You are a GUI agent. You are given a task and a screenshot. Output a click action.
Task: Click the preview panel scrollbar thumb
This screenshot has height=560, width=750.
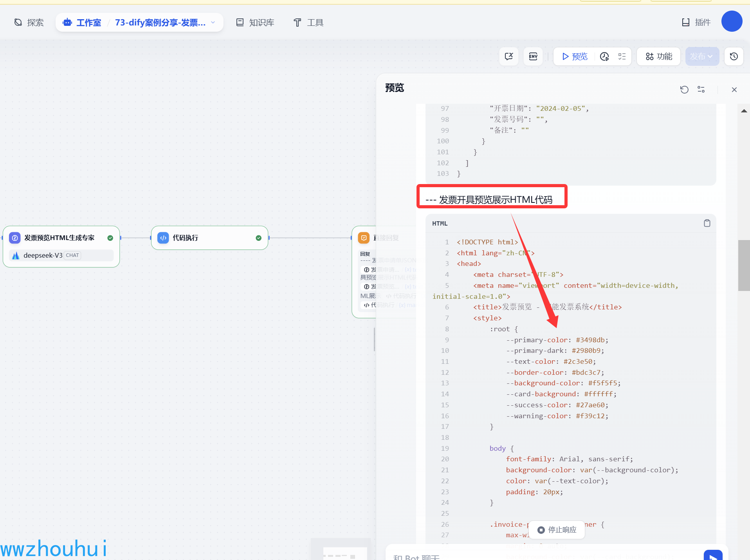(744, 265)
